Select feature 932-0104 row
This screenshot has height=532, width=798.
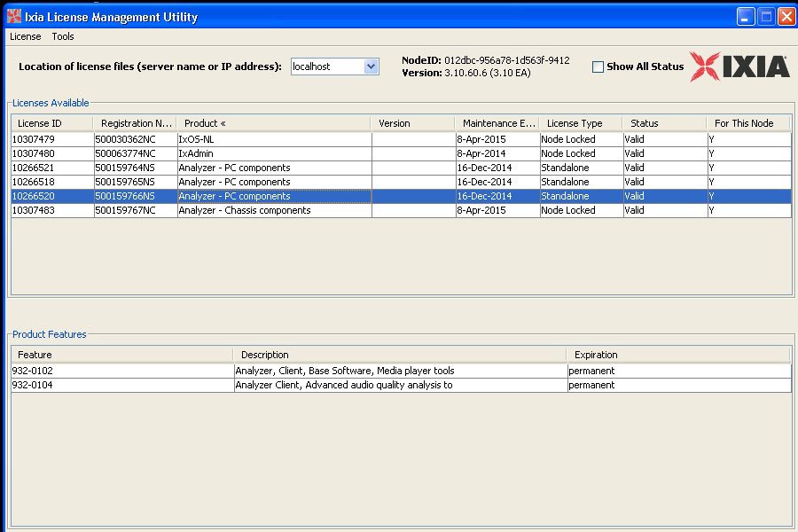[x=121, y=385]
